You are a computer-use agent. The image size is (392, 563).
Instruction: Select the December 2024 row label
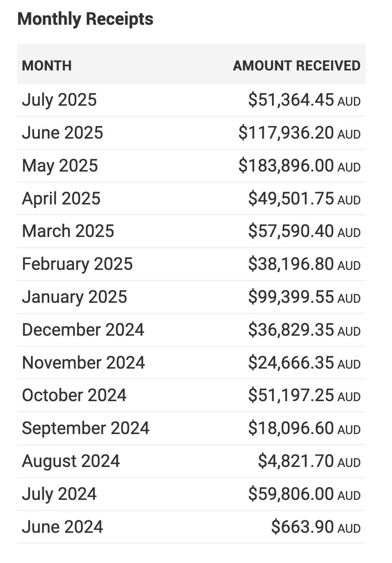click(x=83, y=330)
